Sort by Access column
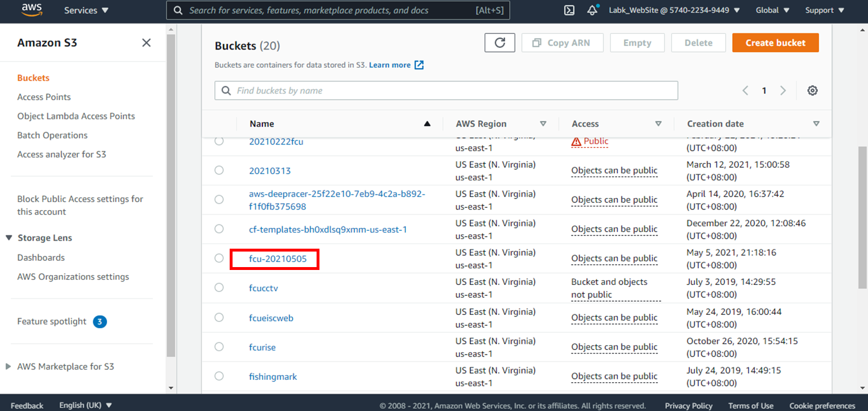This screenshot has height=411, width=868. pyautogui.click(x=658, y=124)
